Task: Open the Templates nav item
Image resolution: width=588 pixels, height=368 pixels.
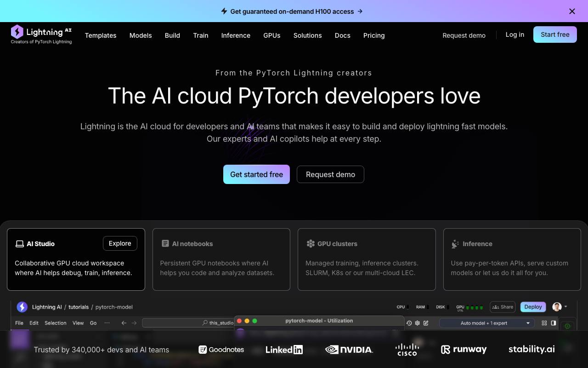Action: [101, 35]
